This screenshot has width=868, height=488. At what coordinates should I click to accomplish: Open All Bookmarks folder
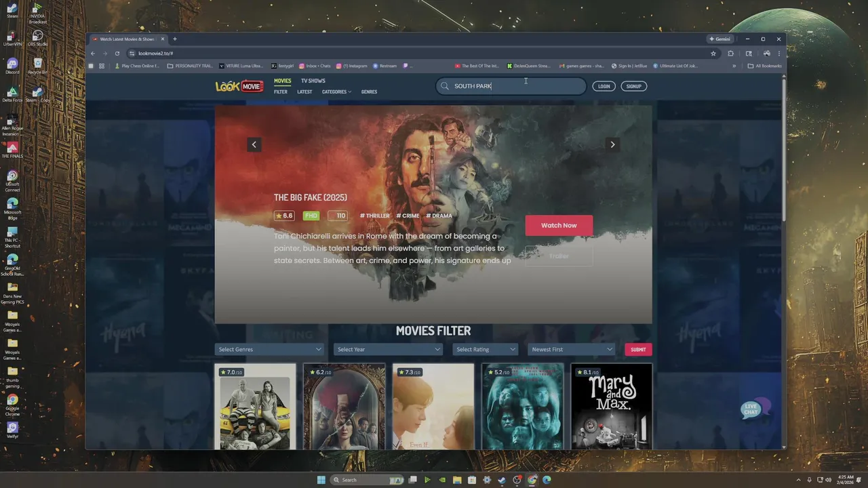[x=764, y=66]
